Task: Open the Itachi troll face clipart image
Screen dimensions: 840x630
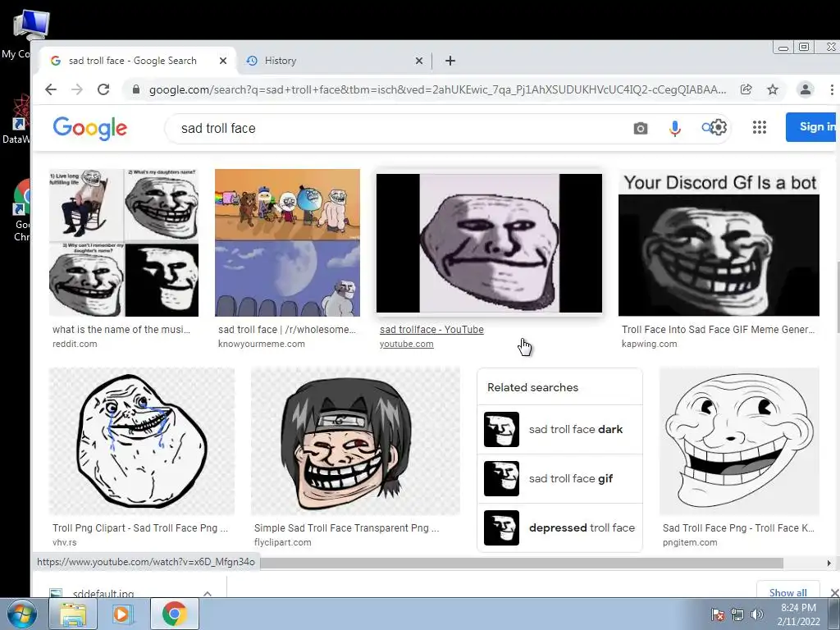Action: pyautogui.click(x=355, y=441)
